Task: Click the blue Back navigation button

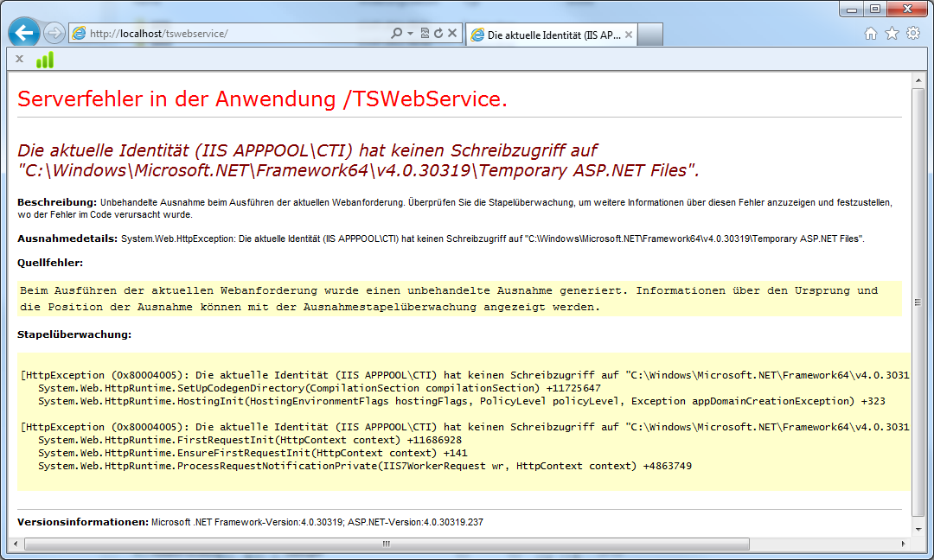Action: 24,34
